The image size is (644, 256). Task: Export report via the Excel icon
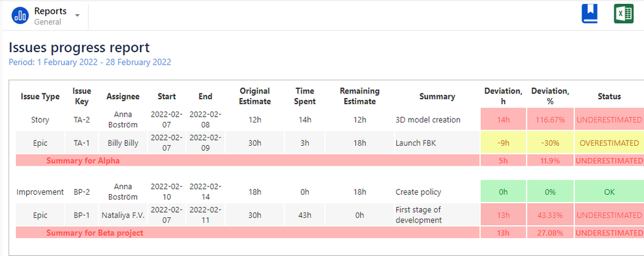(623, 14)
